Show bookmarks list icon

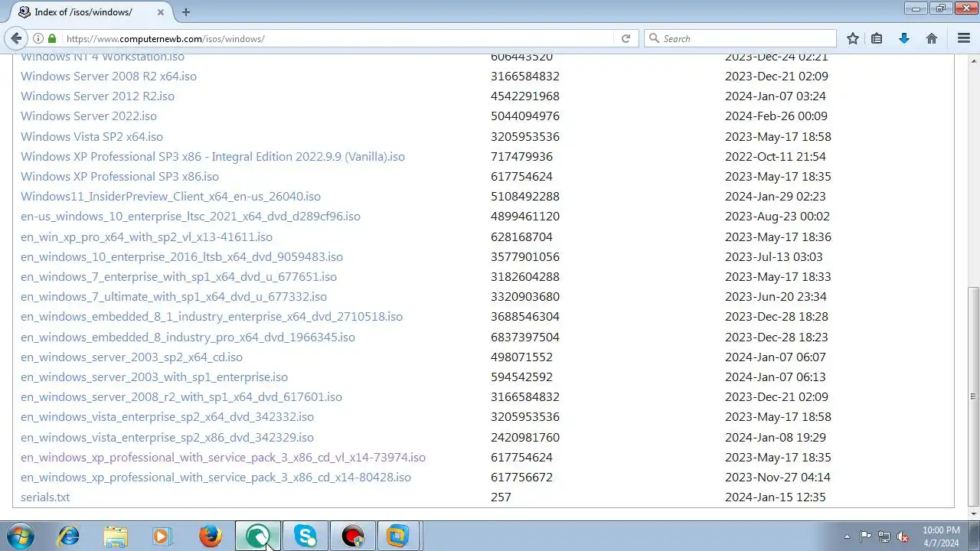point(877,38)
